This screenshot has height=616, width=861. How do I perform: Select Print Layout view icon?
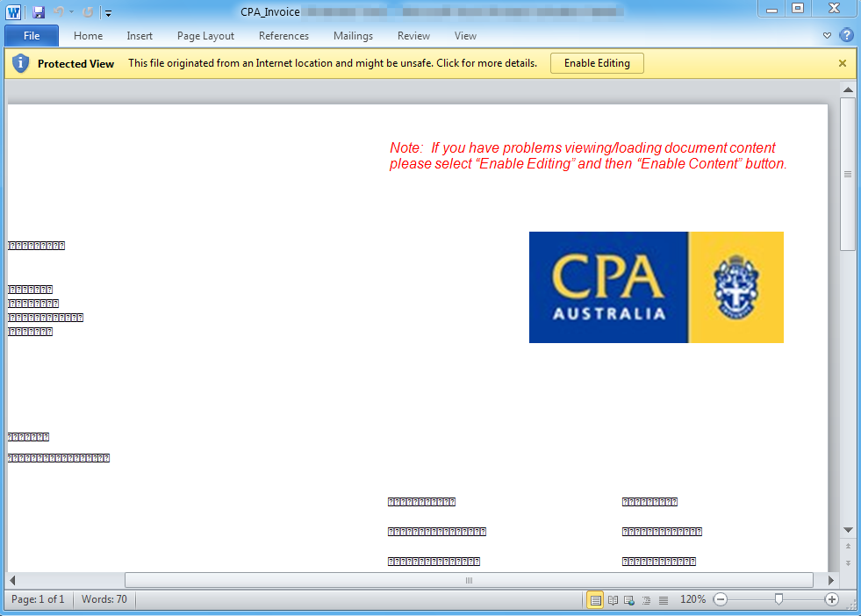click(595, 600)
